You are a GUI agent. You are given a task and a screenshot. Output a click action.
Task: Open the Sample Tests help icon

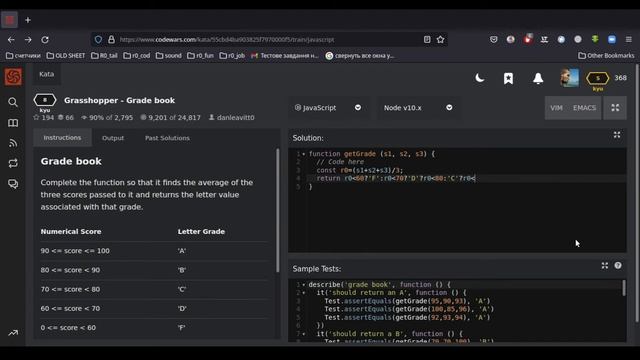[x=618, y=266]
